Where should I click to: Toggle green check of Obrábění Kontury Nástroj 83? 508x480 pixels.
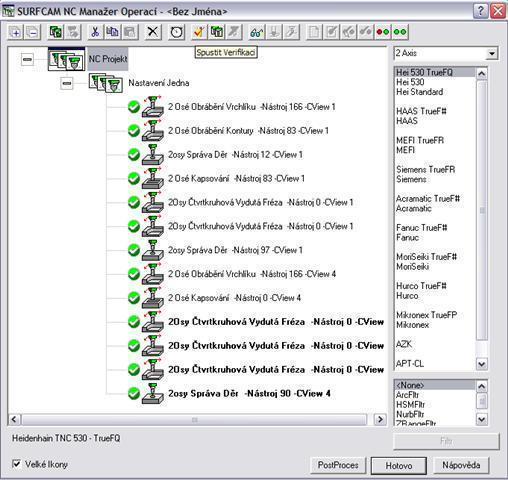(134, 131)
